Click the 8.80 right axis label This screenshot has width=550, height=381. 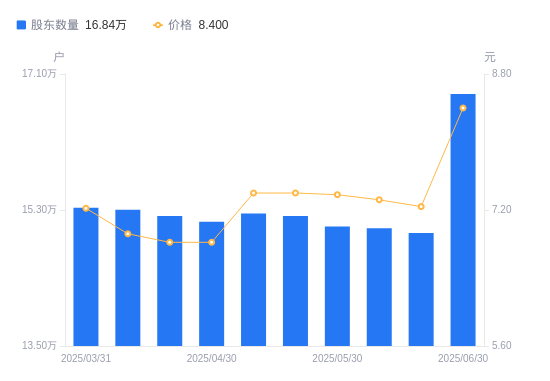[502, 73]
